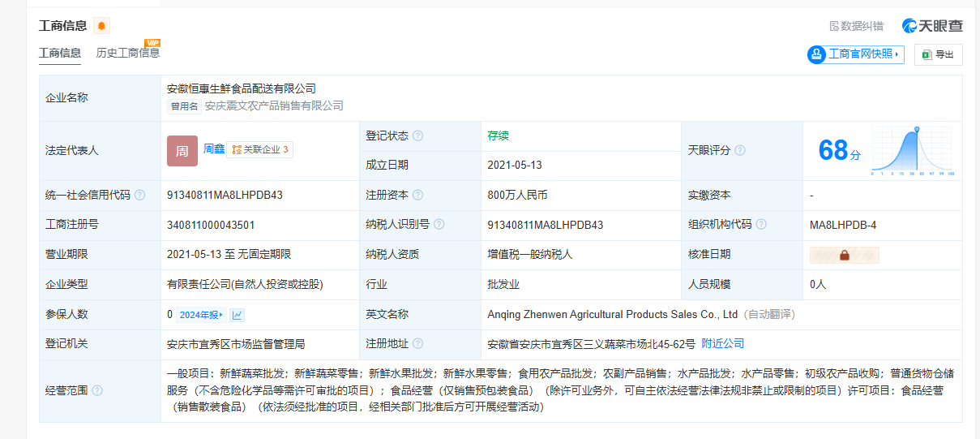Screen dimensions: 980x439
Task: Click help icon next to 登记状态
Action: 417,136
